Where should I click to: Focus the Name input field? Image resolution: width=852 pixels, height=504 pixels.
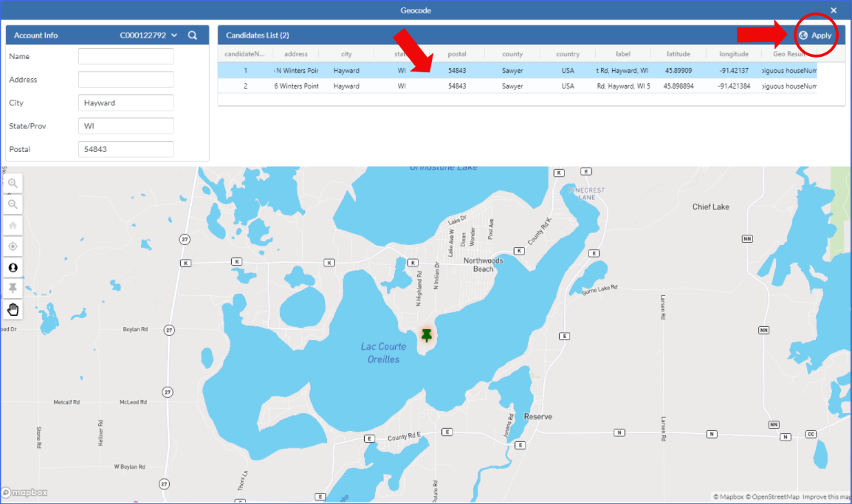(x=126, y=56)
